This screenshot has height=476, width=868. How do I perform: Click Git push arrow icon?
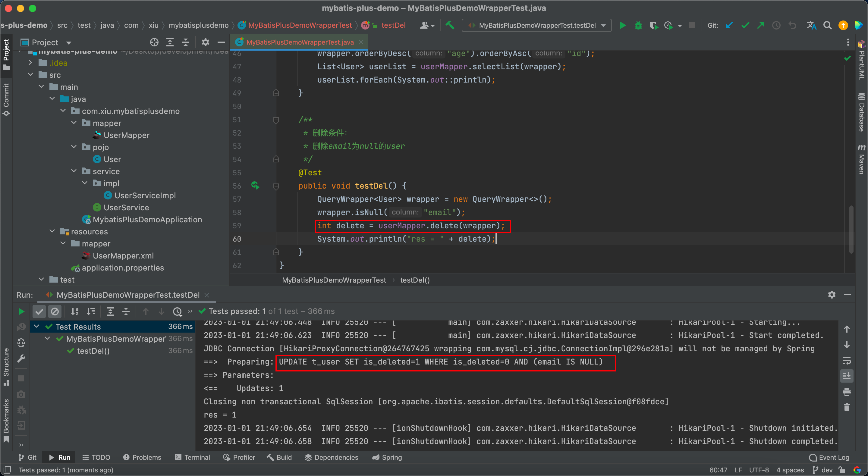(x=760, y=25)
